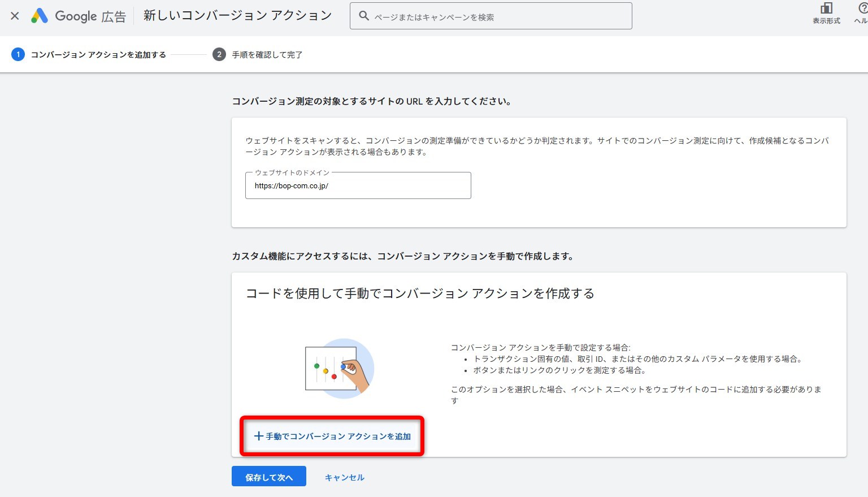The image size is (868, 497).
Task: Click the title 新しいコンバージョン アクション
Action: point(237,16)
